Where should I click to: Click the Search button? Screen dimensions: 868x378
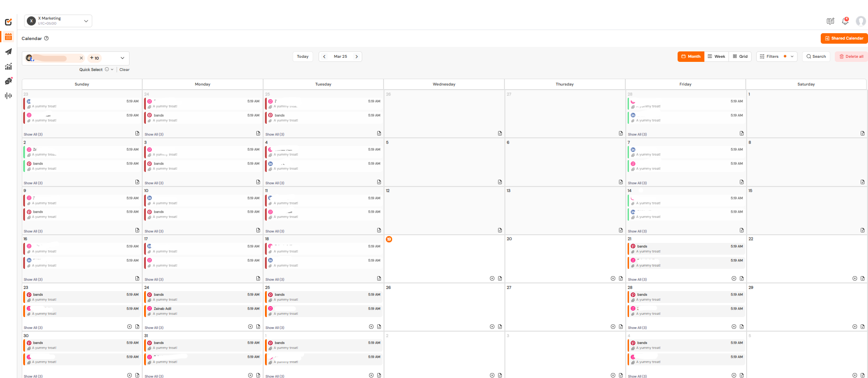coord(816,56)
